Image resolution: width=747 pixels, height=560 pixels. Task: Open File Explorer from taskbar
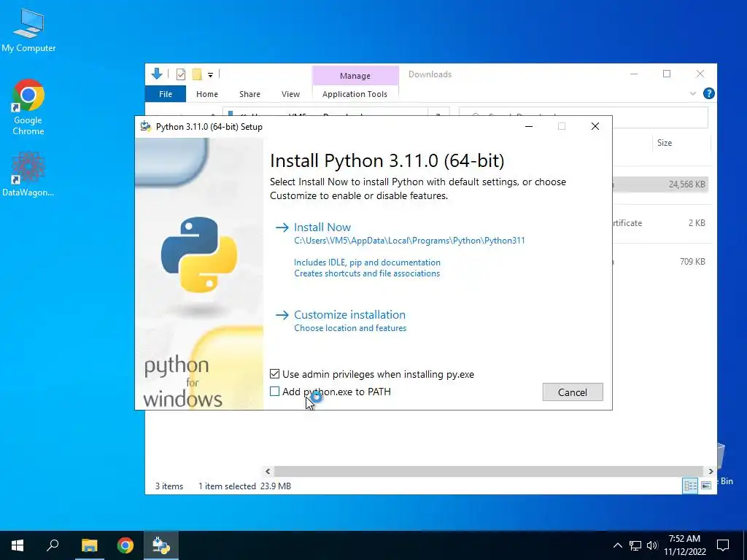coord(89,545)
